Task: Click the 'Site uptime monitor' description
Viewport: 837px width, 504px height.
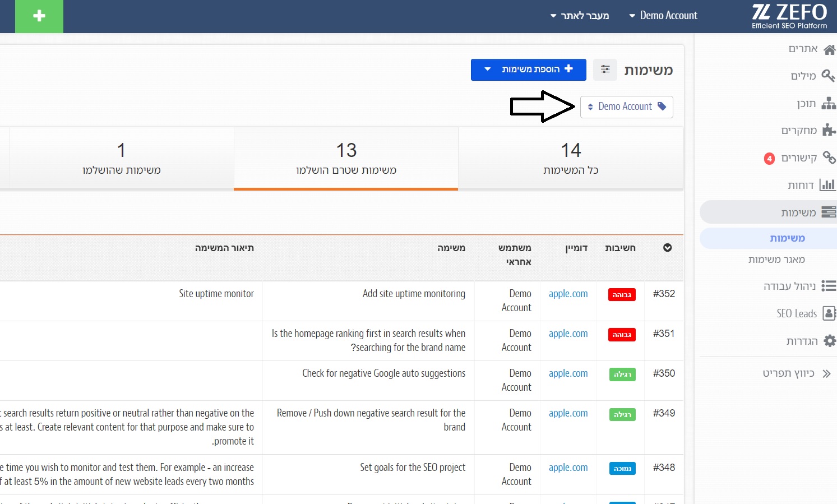Action: pyautogui.click(x=216, y=294)
